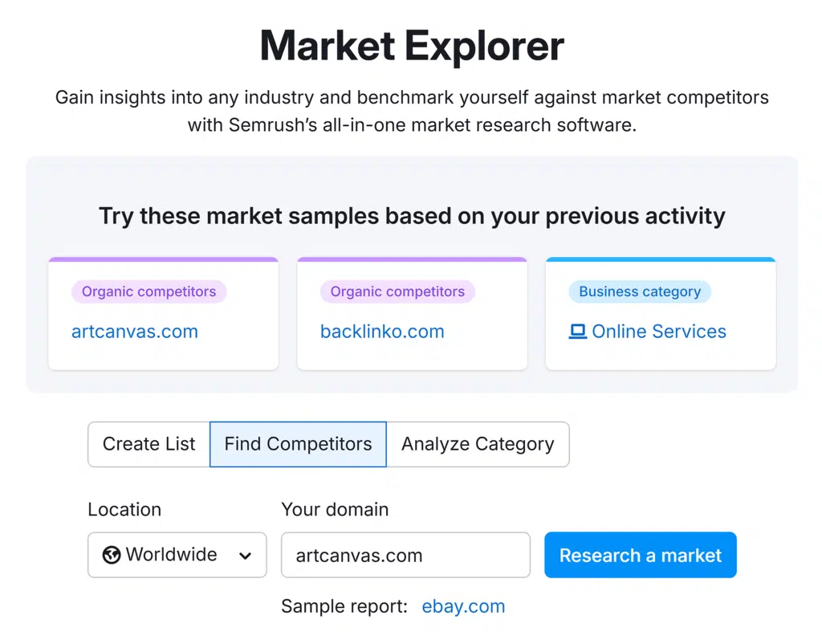The height and width of the screenshot is (644, 822).
Task: Open the Analyze Category tab
Action: point(478,444)
